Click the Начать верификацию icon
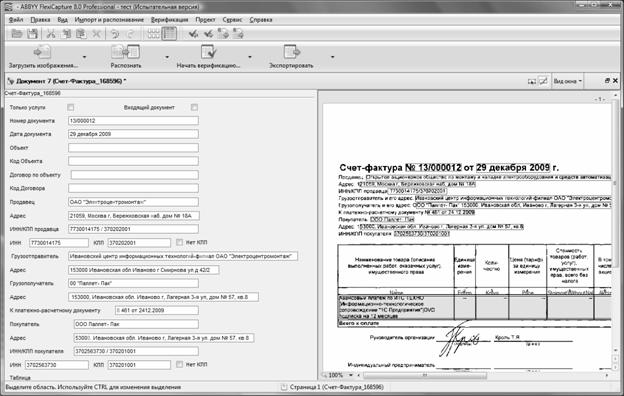This screenshot has height=396, width=624. coord(208,52)
